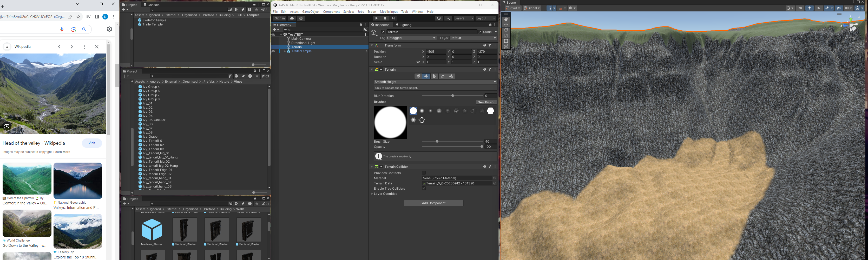
Task: Activate the Hand tool in Scene overlay
Action: tap(506, 19)
